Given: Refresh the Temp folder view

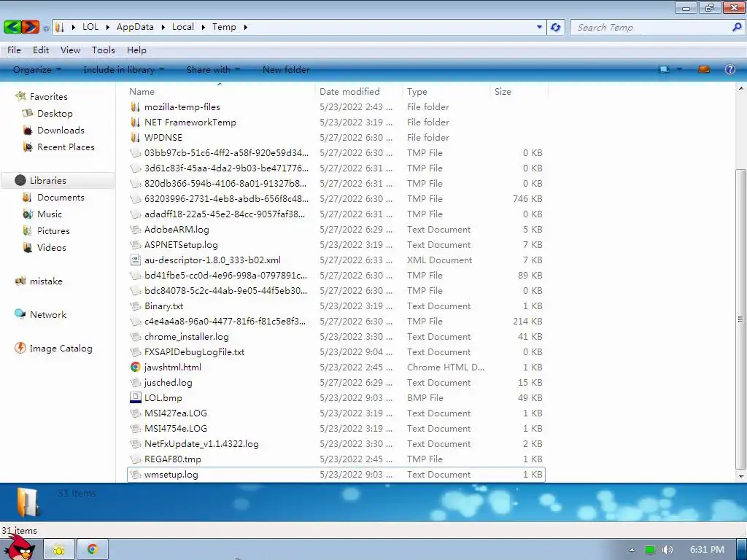Looking at the screenshot, I should coord(555,27).
